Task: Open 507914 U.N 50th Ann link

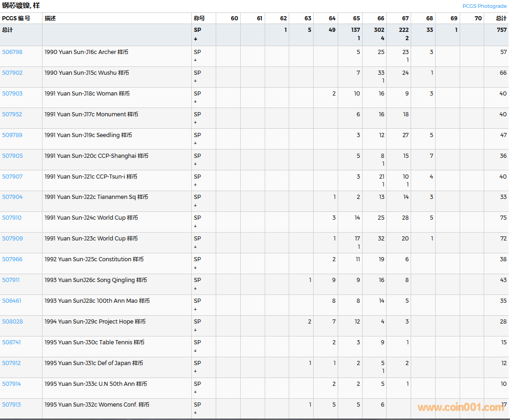Action: [x=11, y=384]
